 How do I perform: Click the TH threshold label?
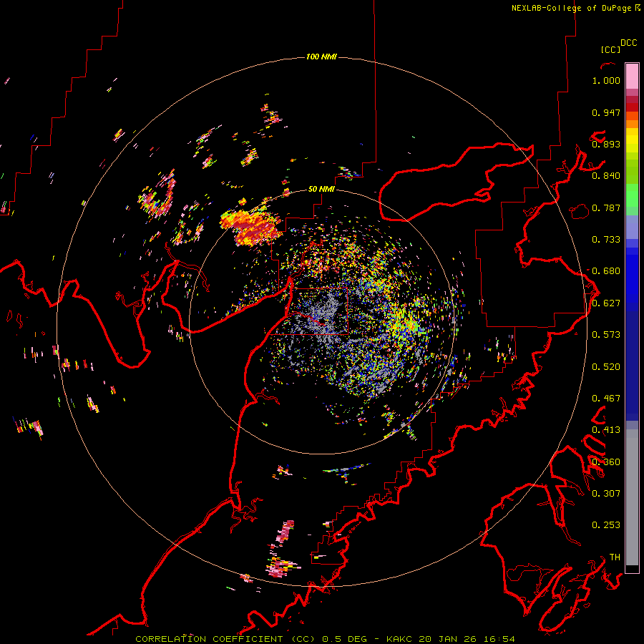tap(615, 557)
